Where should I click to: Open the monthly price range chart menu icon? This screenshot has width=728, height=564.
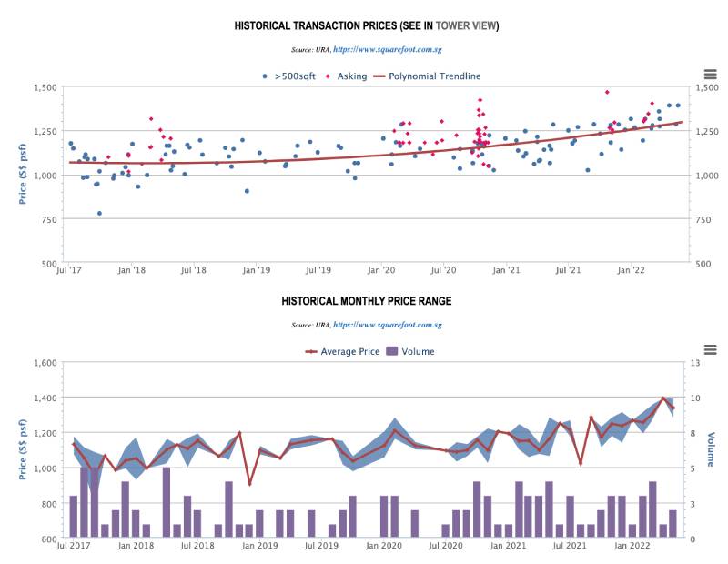tap(711, 349)
